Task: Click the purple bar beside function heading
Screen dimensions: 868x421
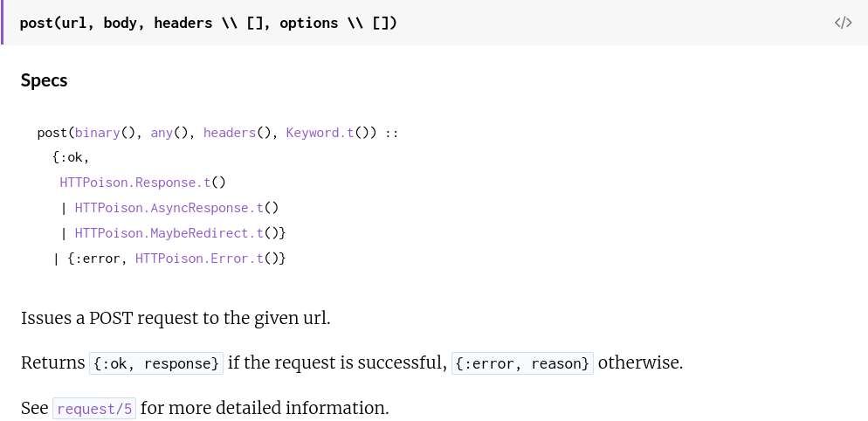Action: pyautogui.click(x=2, y=22)
